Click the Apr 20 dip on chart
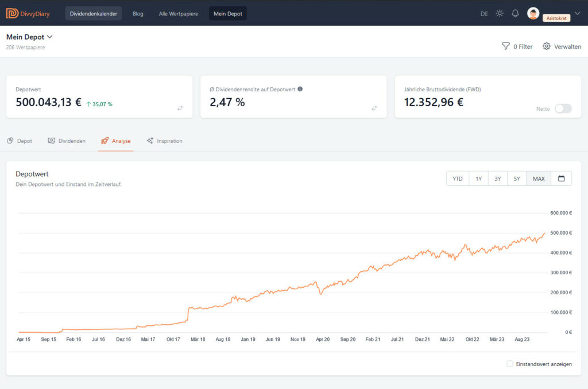Image resolution: width=588 pixels, height=389 pixels. (x=320, y=293)
